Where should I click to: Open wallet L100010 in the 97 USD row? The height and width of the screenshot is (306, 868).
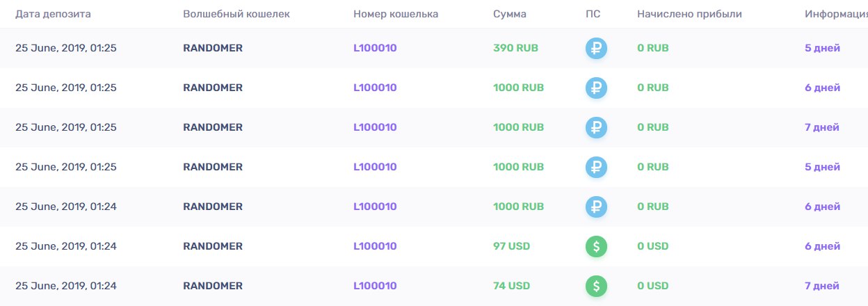point(375,246)
